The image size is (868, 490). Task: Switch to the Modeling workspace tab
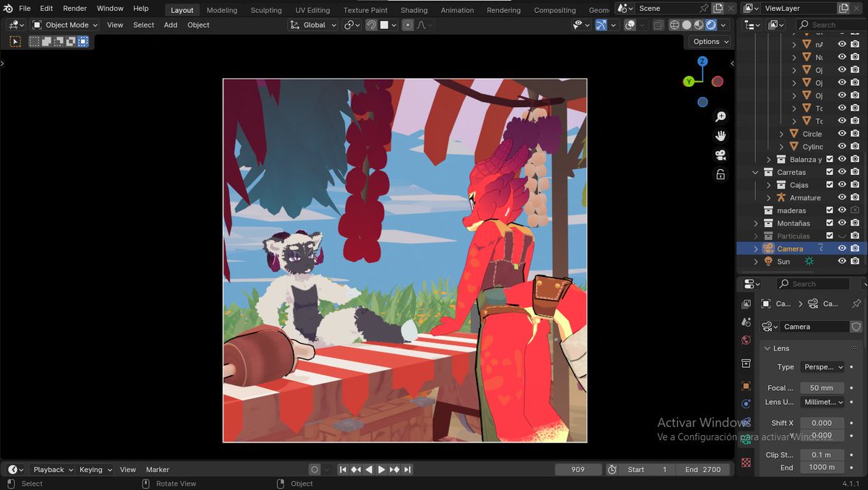click(222, 10)
